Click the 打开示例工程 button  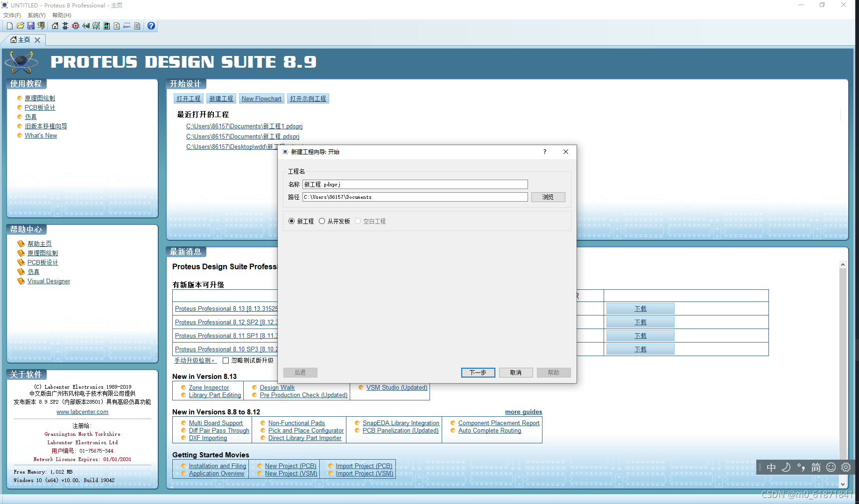[308, 98]
